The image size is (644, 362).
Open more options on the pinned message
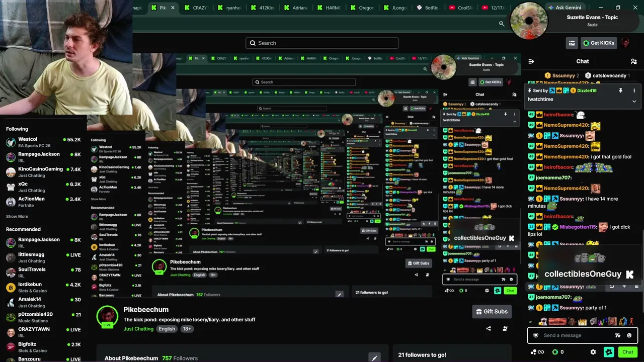(x=634, y=90)
